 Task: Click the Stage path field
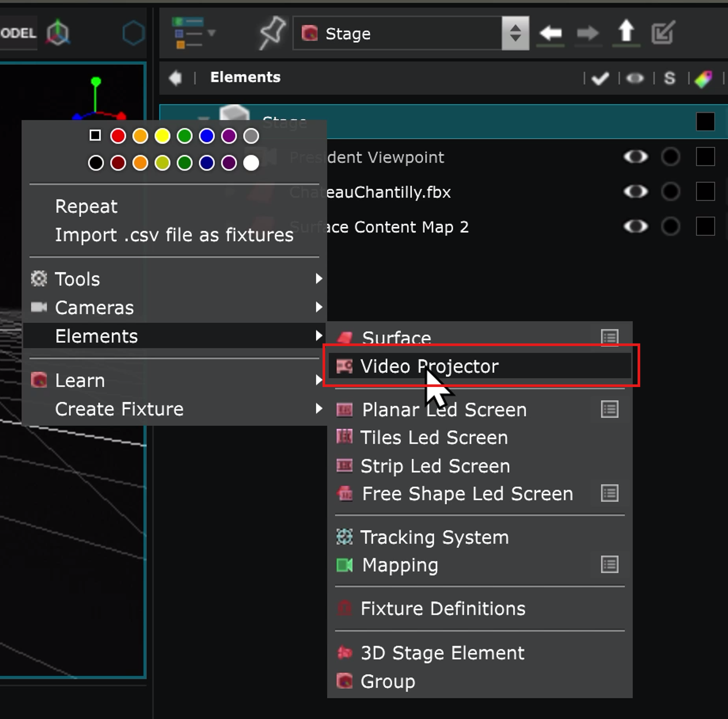397,33
